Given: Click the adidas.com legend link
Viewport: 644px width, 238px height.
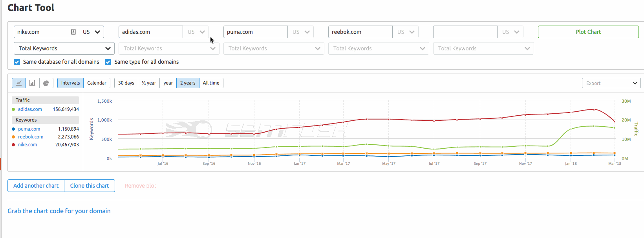Looking at the screenshot, I should coord(30,109).
